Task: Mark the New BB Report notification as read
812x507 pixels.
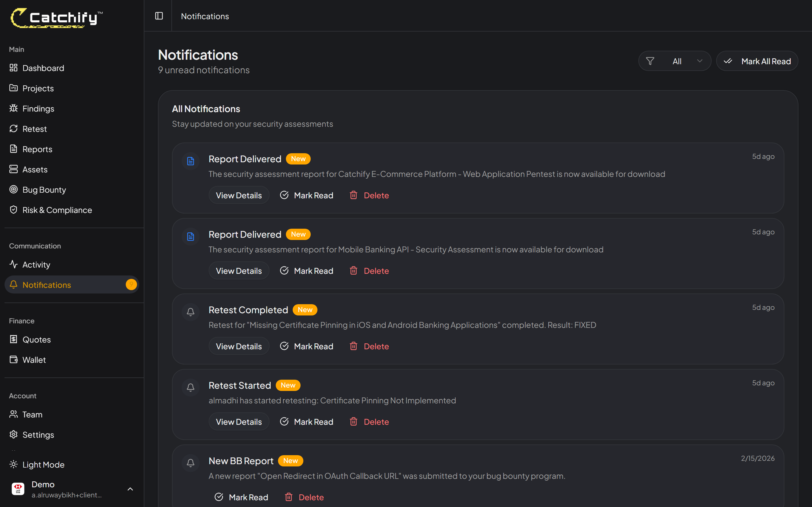Action: tap(241, 497)
